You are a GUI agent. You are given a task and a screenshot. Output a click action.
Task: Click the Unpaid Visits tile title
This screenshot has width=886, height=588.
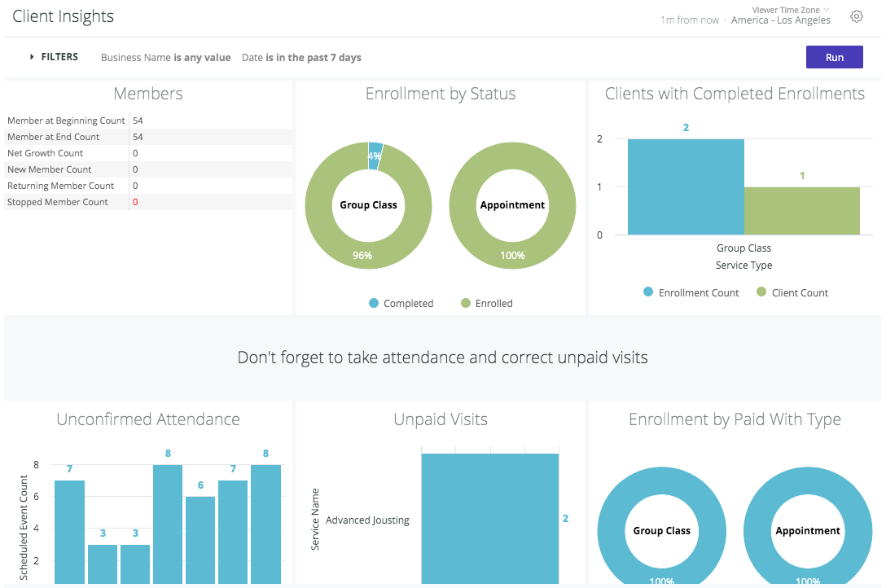click(x=439, y=419)
